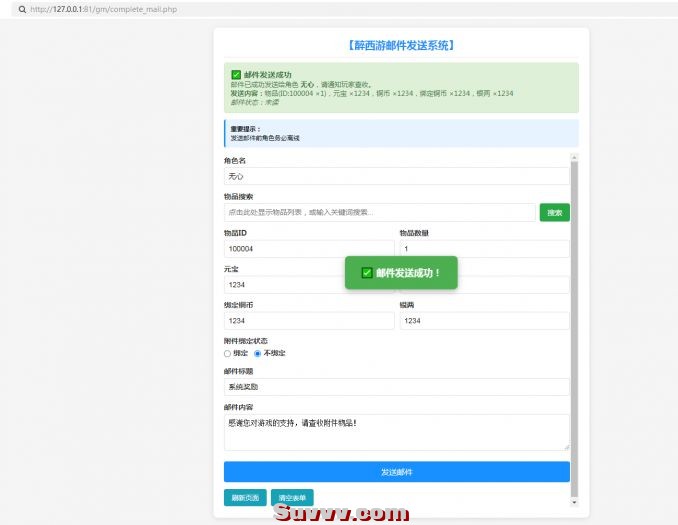
Task: Click the resize handle of the 邮件内容 textarea
Action: coord(565,446)
